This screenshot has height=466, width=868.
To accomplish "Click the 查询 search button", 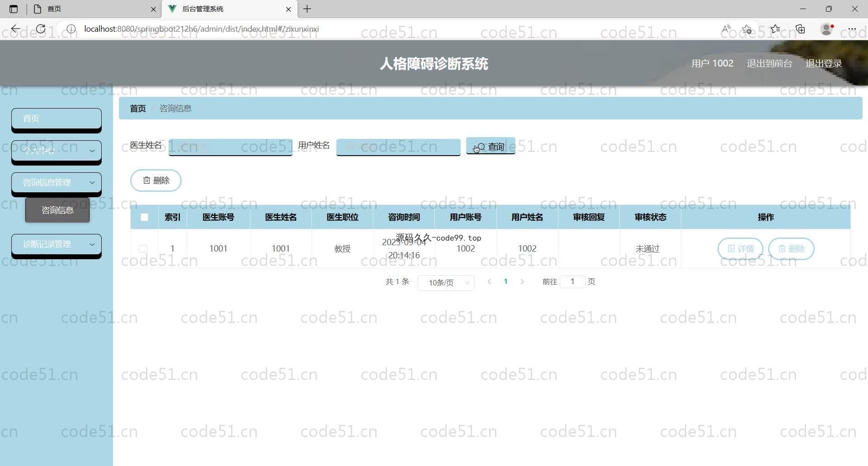I will [491, 147].
